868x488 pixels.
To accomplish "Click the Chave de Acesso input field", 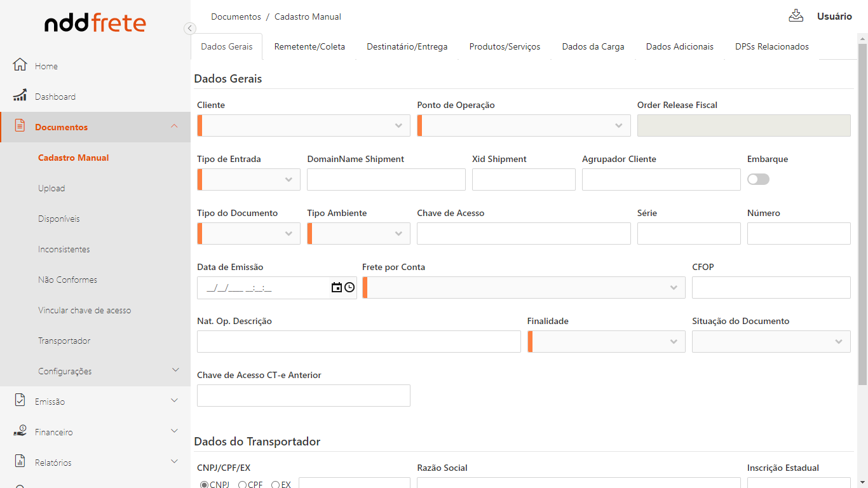I will click(524, 234).
